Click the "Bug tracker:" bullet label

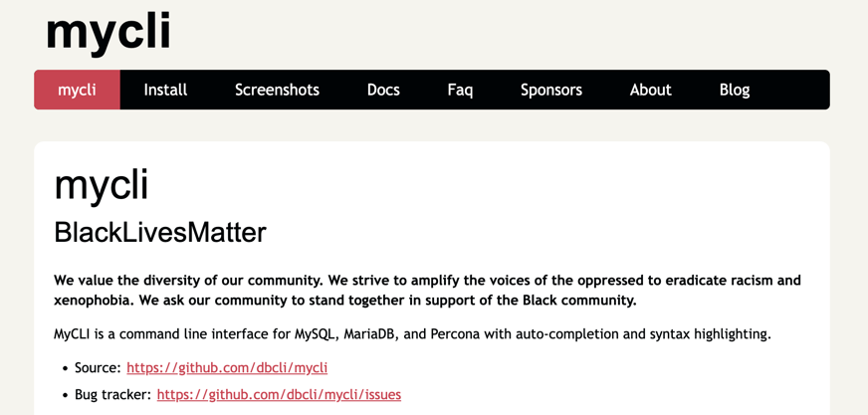(112, 395)
